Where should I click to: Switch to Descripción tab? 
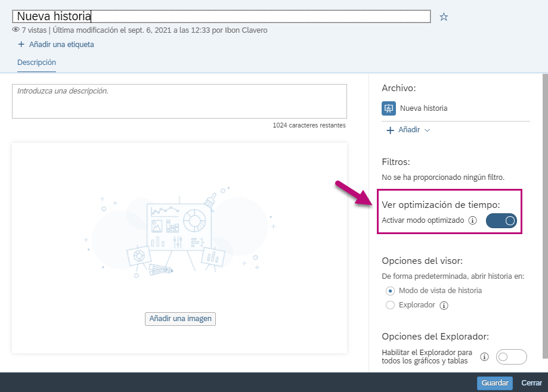pyautogui.click(x=37, y=63)
